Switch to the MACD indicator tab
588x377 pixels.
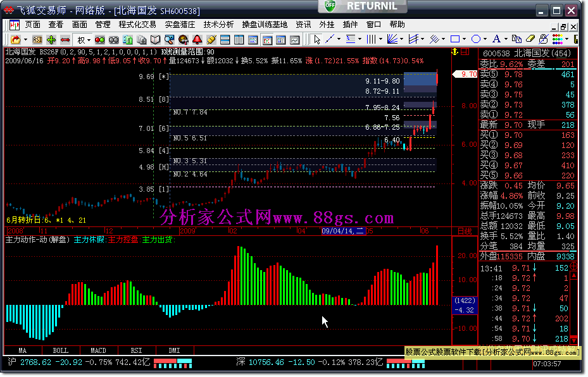pos(98,350)
